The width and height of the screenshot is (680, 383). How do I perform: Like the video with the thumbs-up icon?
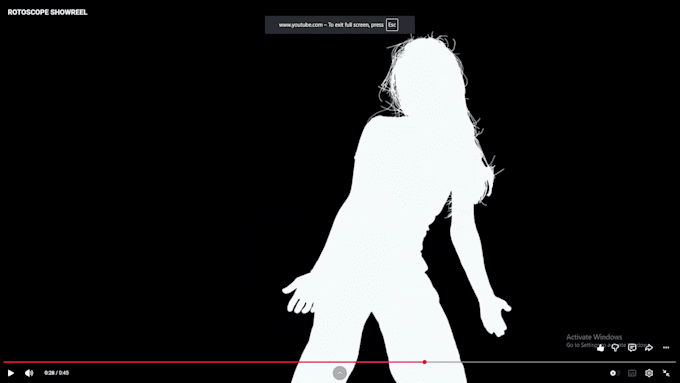tap(600, 347)
